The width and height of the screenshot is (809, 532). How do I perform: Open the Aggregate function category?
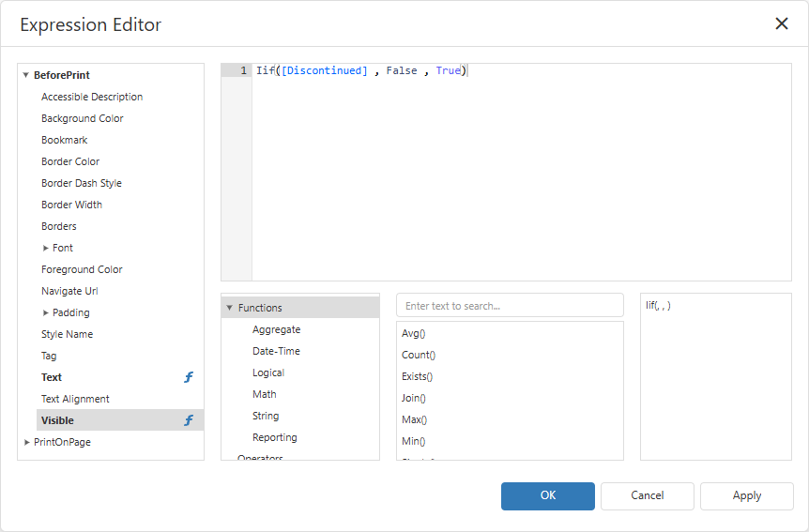tap(277, 329)
